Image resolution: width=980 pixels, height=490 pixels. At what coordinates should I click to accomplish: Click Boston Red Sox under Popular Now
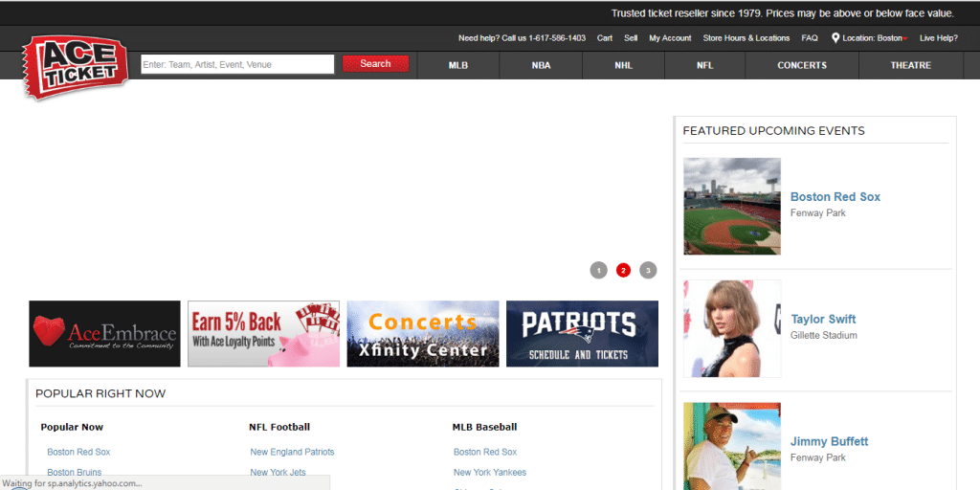pyautogui.click(x=78, y=452)
